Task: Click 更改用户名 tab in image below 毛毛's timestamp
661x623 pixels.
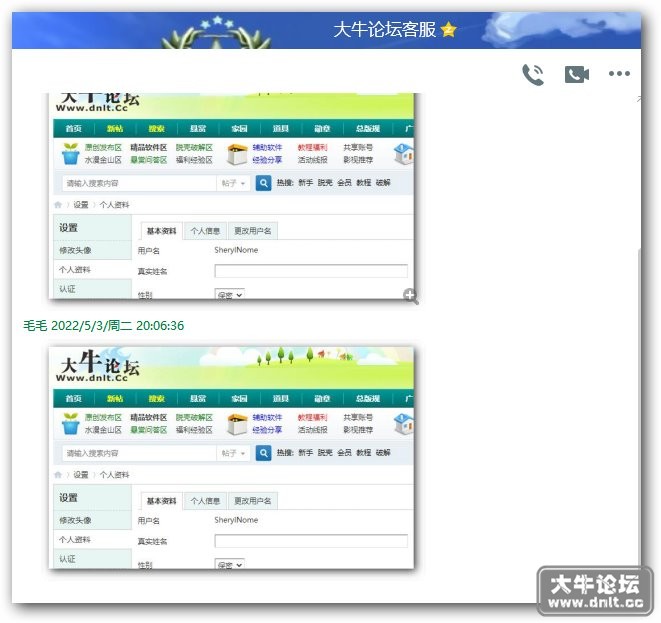Action: coord(253,501)
